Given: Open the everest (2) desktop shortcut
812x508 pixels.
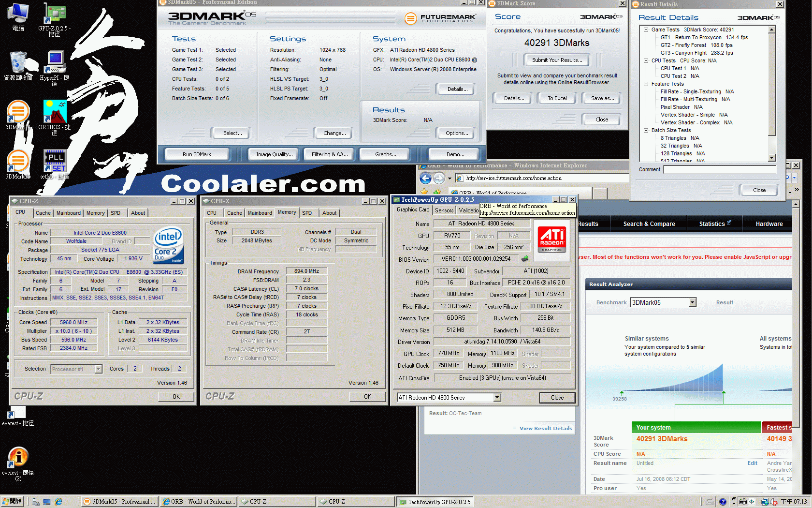Looking at the screenshot, I should pos(18,463).
